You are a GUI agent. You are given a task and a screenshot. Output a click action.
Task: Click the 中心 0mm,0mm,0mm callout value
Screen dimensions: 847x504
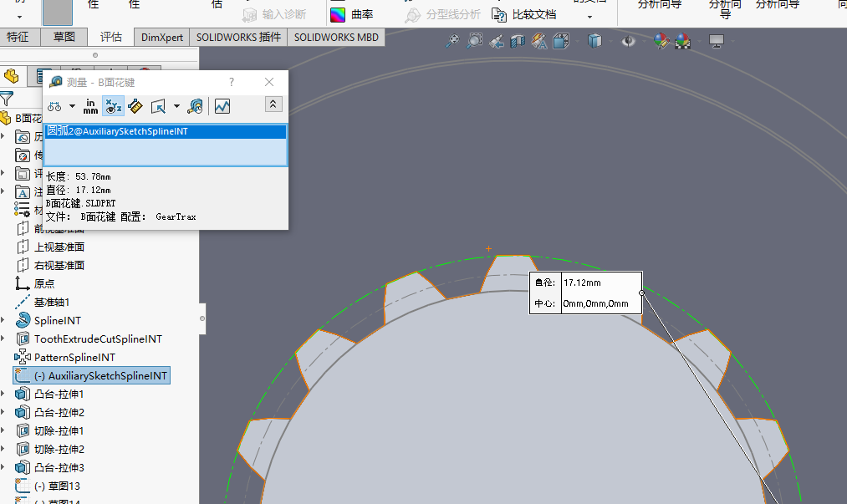point(596,303)
